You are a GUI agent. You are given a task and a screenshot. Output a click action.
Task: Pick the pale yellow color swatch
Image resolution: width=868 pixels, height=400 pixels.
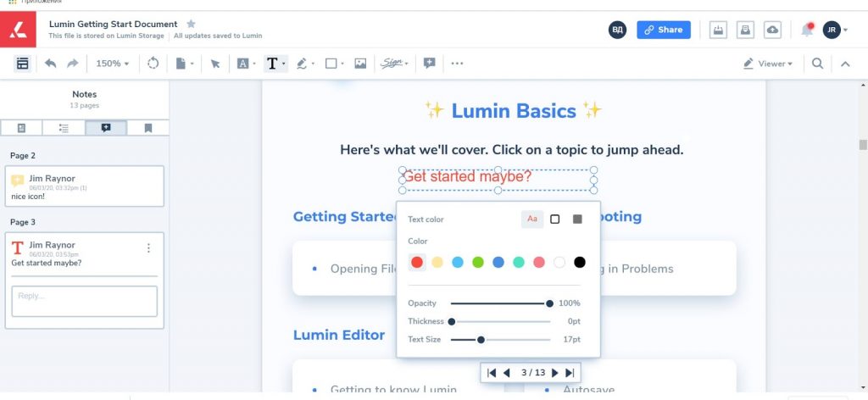pos(437,262)
